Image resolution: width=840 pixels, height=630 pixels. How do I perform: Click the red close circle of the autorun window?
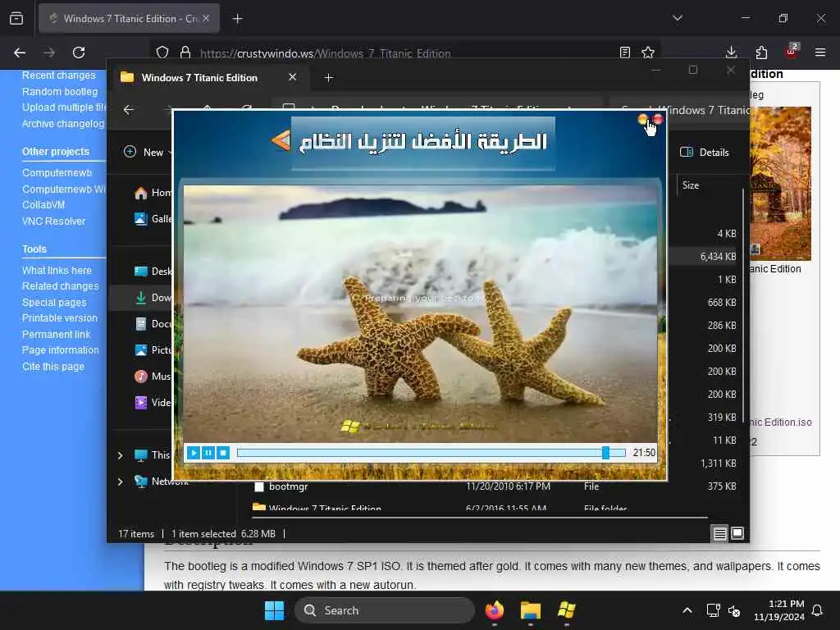click(658, 120)
